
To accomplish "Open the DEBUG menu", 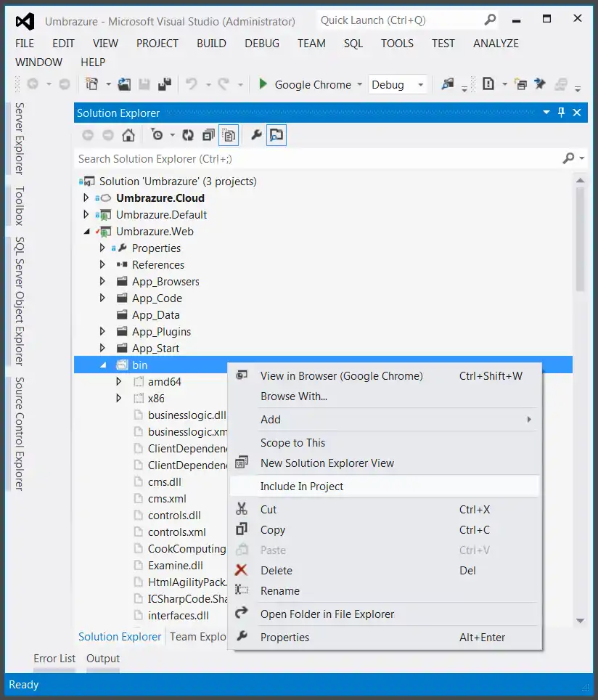I will tap(262, 44).
